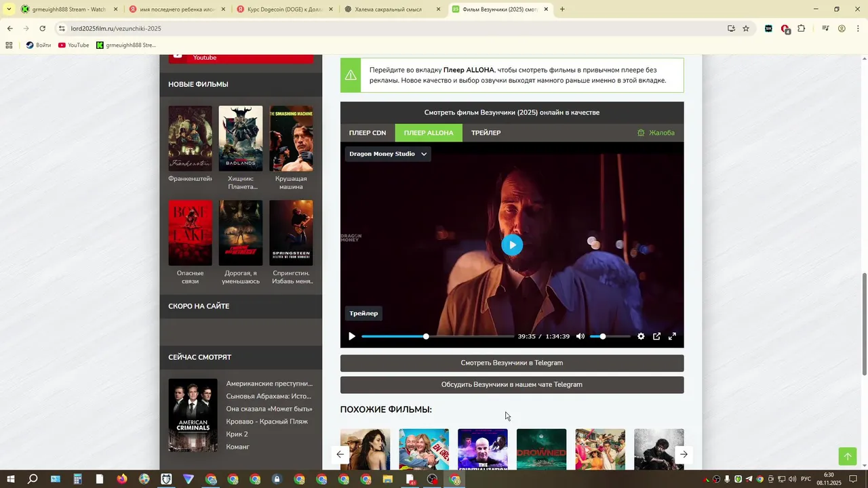Open the Команг link
868x488 pixels.
238,447
